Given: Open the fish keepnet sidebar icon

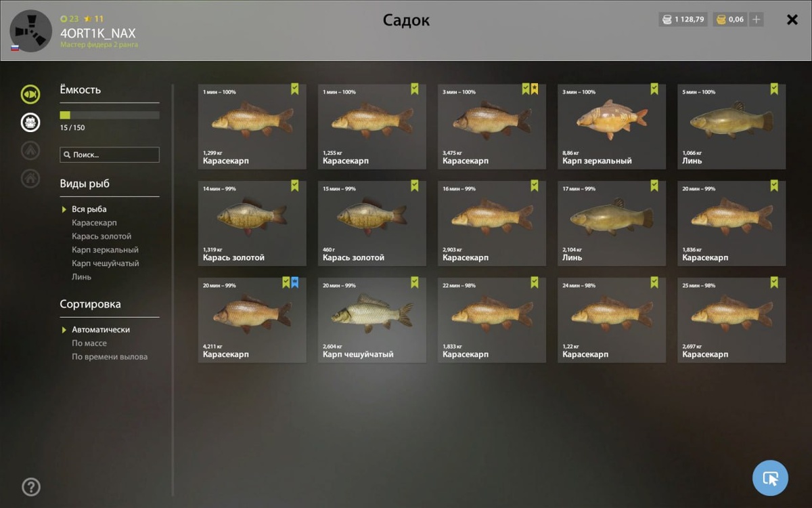Looking at the screenshot, I should coord(30,94).
